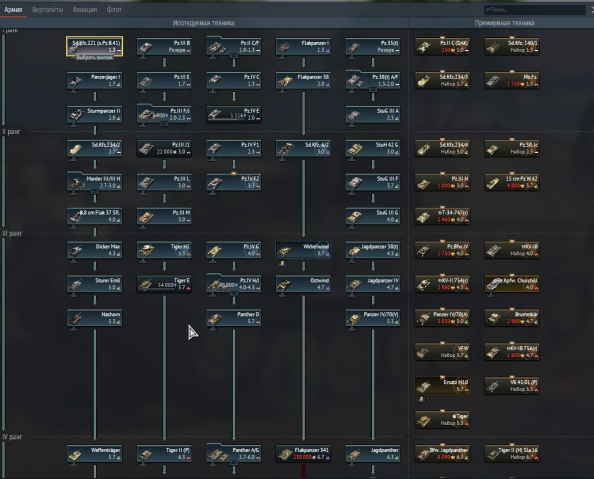This screenshot has width=594, height=479.
Task: Focus the search field at top right
Action: pyautogui.click(x=535, y=10)
